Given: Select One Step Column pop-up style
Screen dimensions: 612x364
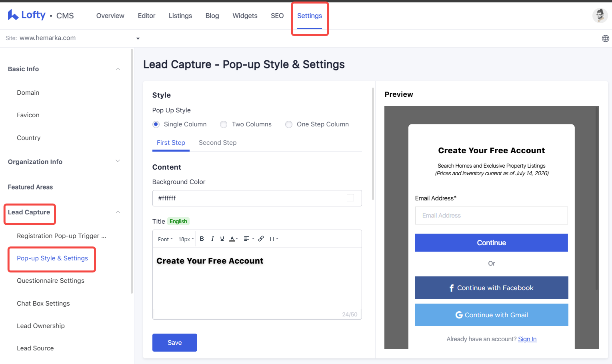Looking at the screenshot, I should tap(289, 124).
